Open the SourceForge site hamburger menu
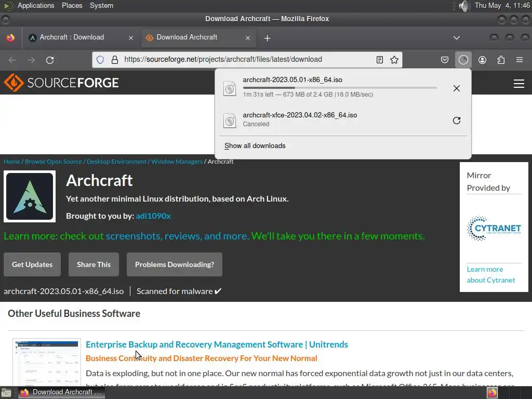The height and width of the screenshot is (399, 532). tap(519, 83)
